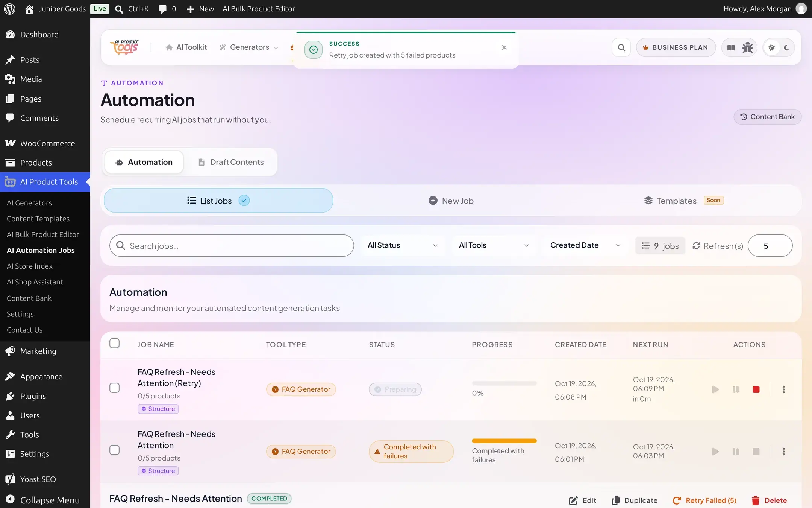812x508 pixels.
Task: Tick the select-all jobs checkbox
Action: pyautogui.click(x=114, y=343)
